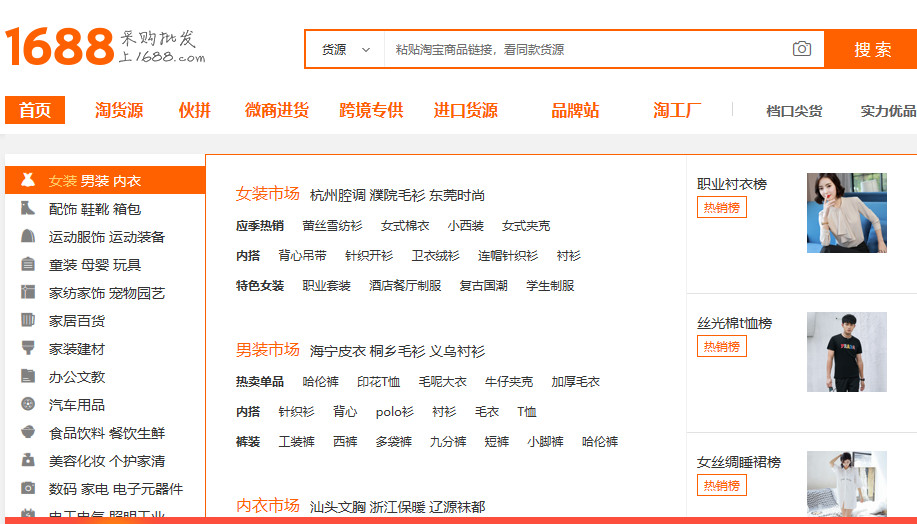This screenshot has width=917, height=524.
Task: Click the icon beside 家纺家饰
Action: (x=27, y=292)
